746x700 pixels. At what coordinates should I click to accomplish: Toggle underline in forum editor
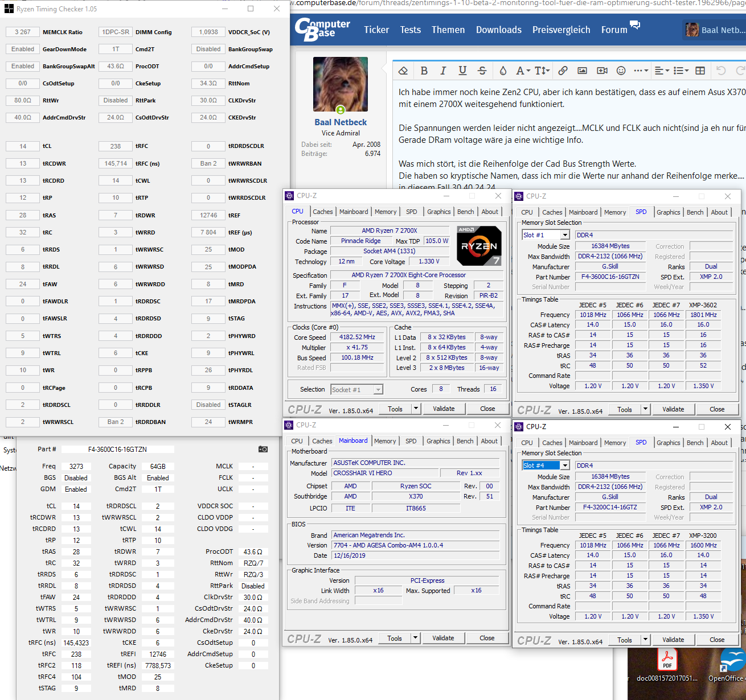tap(462, 71)
